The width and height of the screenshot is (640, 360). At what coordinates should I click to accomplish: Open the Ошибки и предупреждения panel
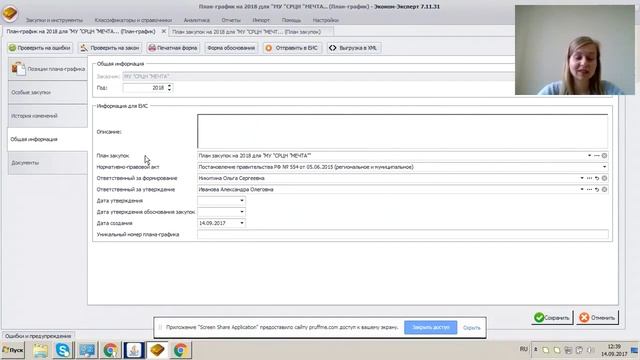pos(38,336)
